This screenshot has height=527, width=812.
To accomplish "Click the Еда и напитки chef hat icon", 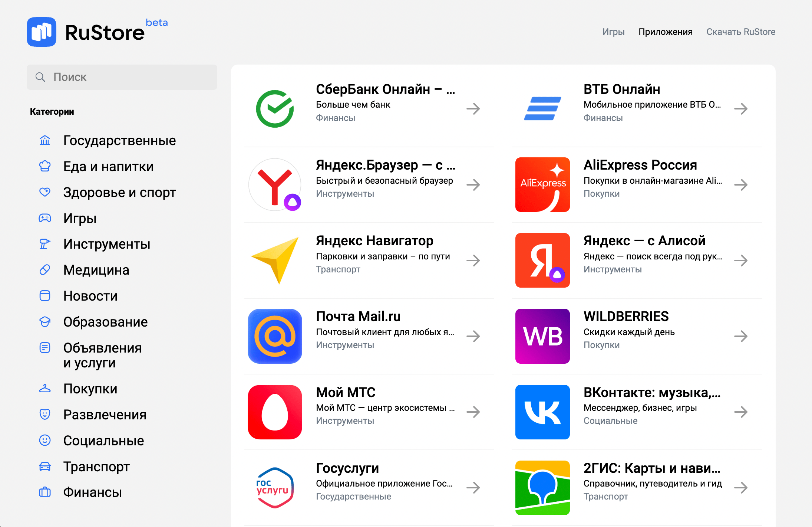I will tap(45, 166).
